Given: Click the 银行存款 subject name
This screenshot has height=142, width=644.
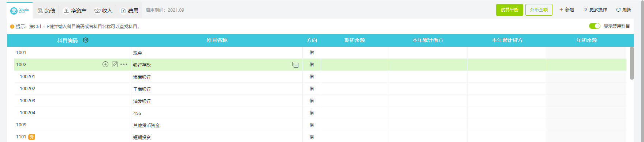Looking at the screenshot, I should click(x=142, y=65).
